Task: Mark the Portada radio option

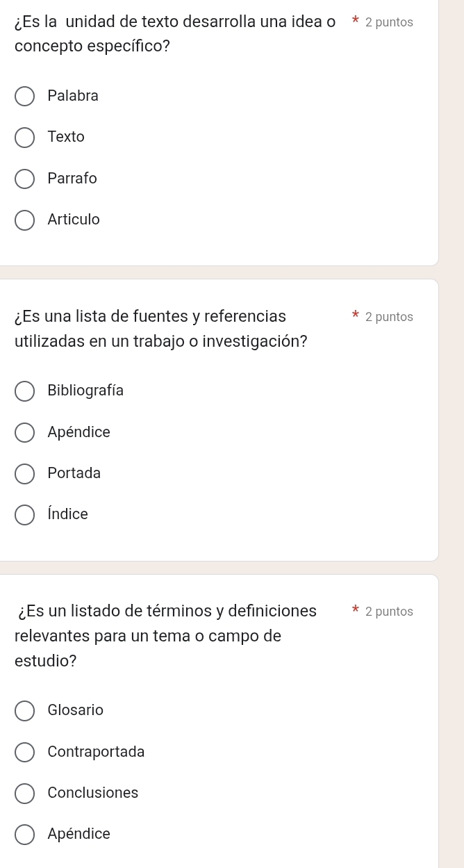Action: tap(25, 474)
